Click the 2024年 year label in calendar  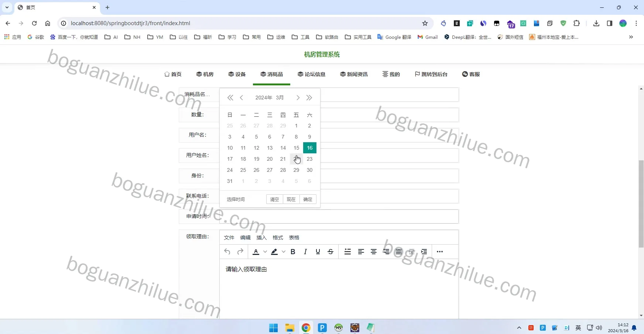tap(264, 98)
